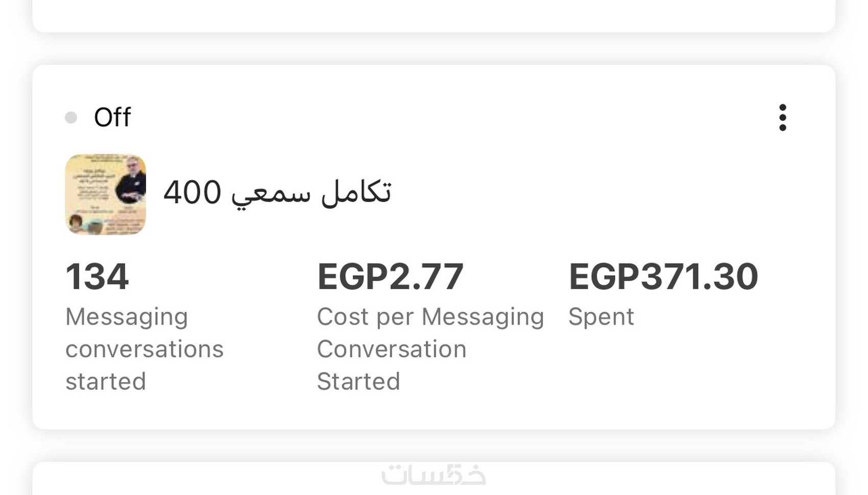Click the خمسات watermark logo
This screenshot has width=868, height=495.
[x=433, y=475]
